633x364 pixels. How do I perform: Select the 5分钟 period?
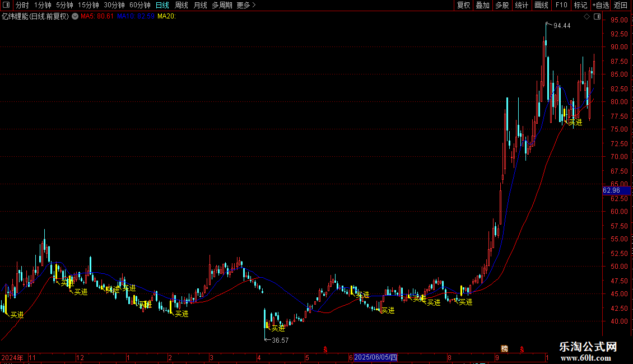(64, 5)
